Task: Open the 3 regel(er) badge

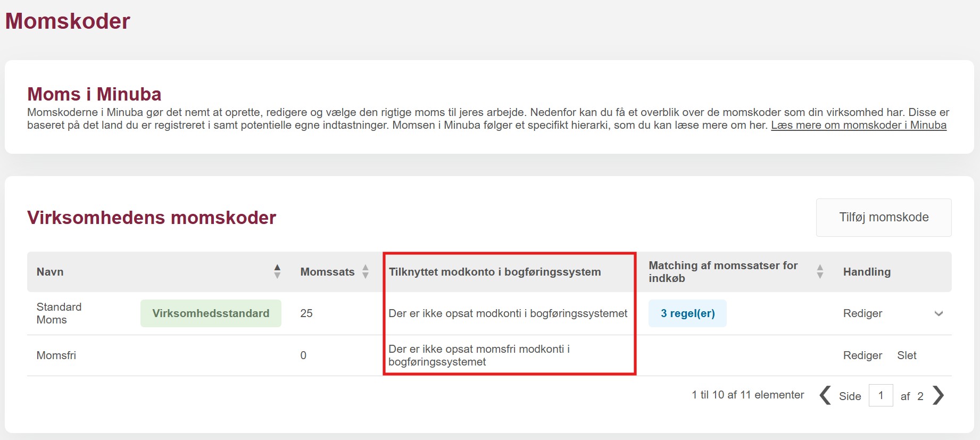Action: click(687, 313)
